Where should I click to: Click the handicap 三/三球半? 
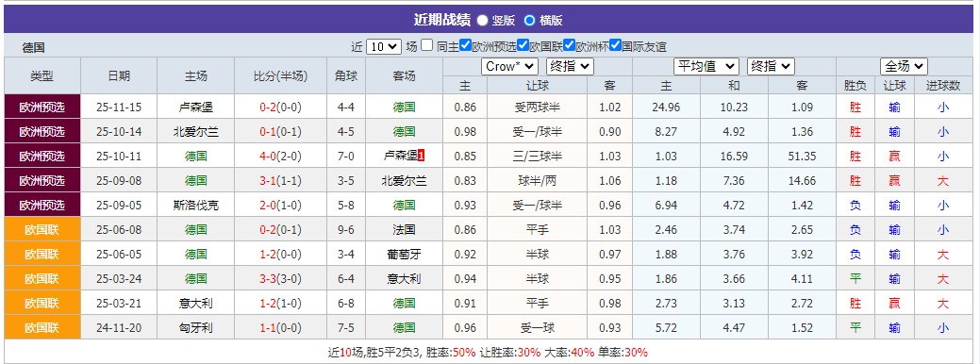click(537, 156)
